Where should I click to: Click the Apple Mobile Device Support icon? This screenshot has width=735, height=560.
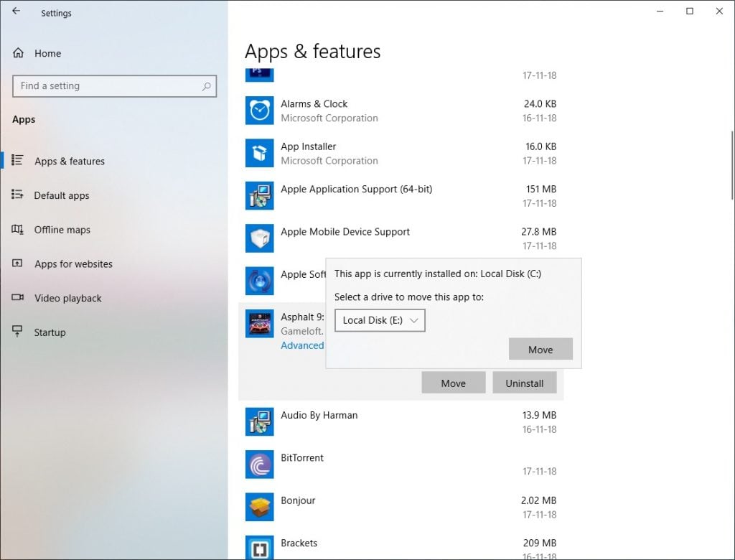(x=259, y=238)
